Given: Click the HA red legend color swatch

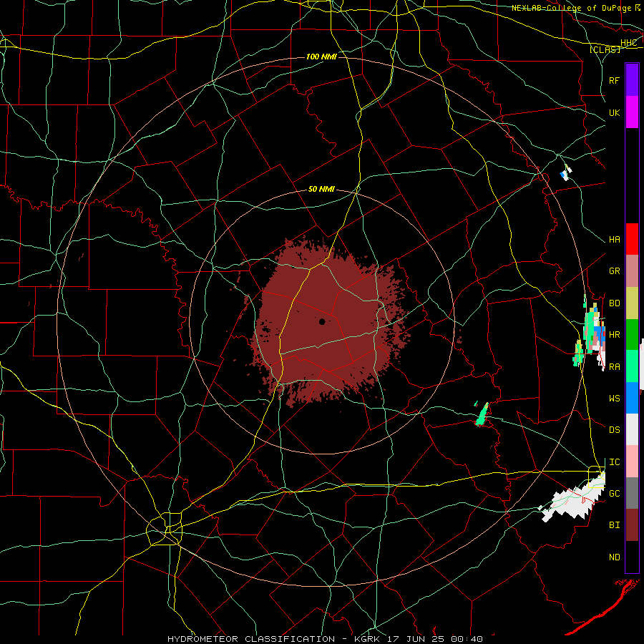Looking at the screenshot, I should (632, 239).
